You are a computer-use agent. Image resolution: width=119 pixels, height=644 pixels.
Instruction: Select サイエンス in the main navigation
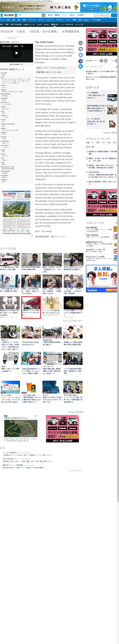(x=32, y=20)
